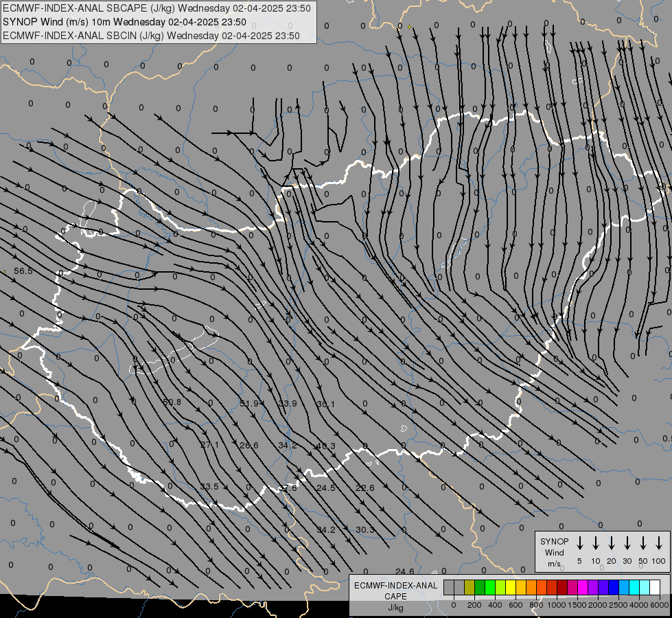Select the SBCAPE title line in header box
Screen dimensions: 672x618
[x=157, y=8]
